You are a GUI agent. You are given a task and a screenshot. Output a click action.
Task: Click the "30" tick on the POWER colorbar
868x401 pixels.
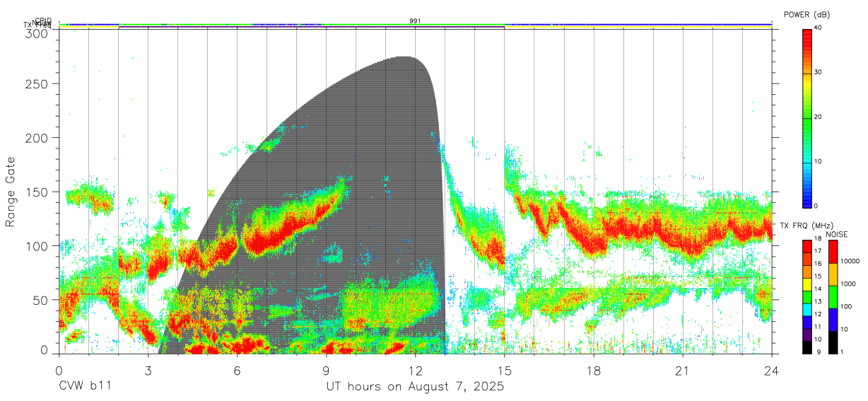[x=817, y=73]
